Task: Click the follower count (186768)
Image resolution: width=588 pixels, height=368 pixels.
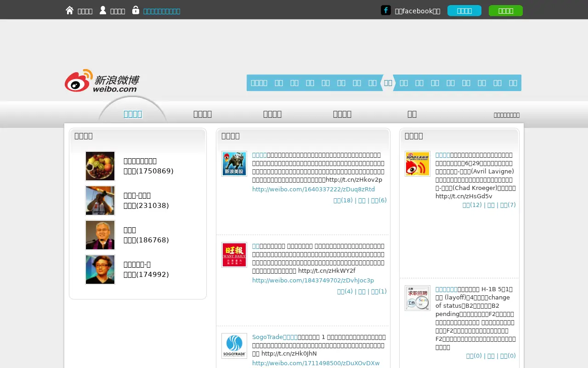Action: click(146, 240)
